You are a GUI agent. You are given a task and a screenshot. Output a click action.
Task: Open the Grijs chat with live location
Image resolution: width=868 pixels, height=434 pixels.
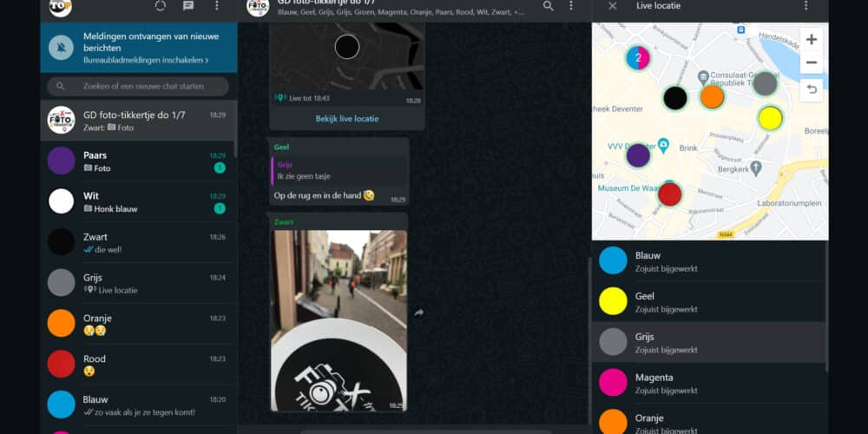click(x=139, y=282)
